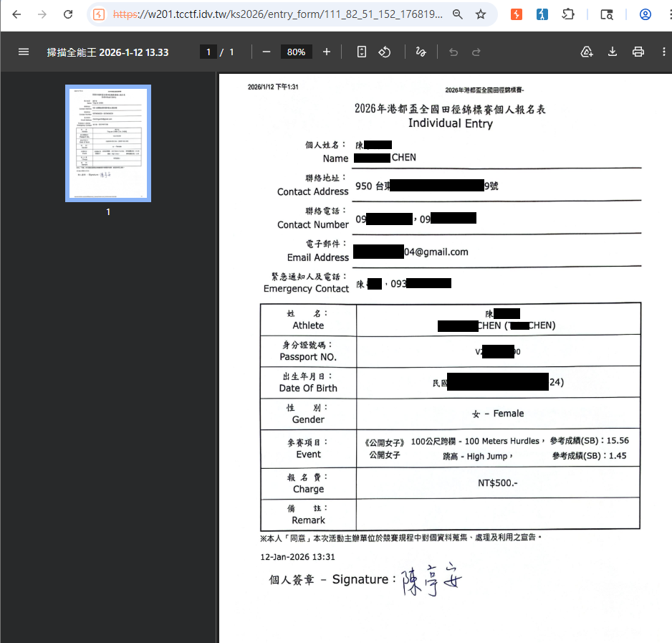The height and width of the screenshot is (643, 672).
Task: Edit the 80% zoom level field
Action: click(296, 52)
